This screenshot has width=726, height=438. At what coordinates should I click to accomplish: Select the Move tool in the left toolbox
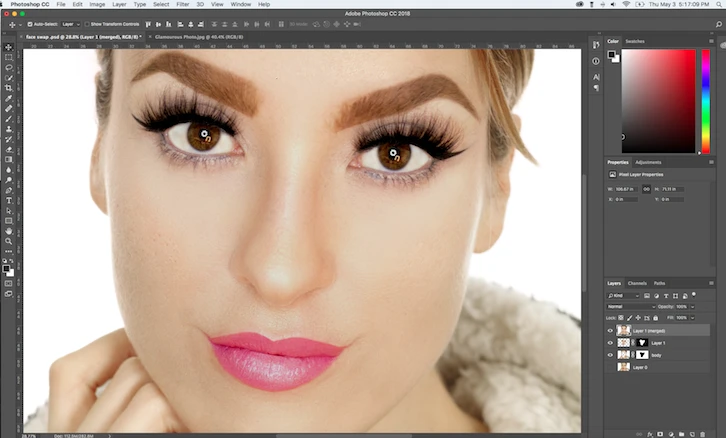click(x=8, y=47)
